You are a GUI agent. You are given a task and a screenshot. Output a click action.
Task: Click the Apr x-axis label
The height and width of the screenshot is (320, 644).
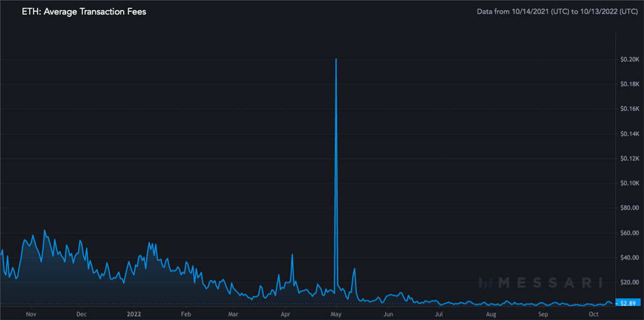pyautogui.click(x=286, y=314)
